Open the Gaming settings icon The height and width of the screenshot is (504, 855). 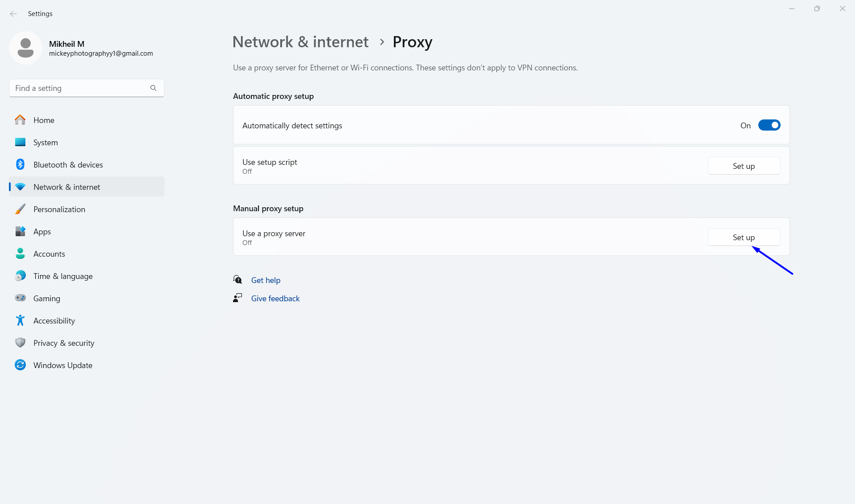[20, 298]
